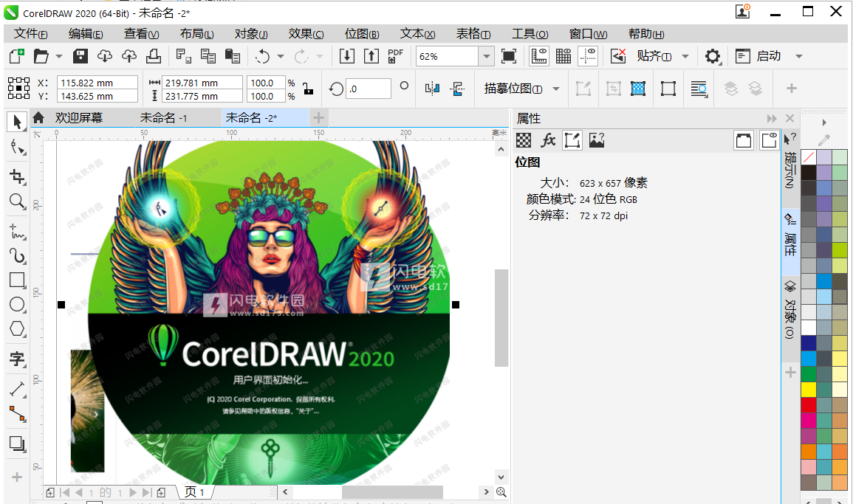Open the 工具 menu
Image resolution: width=853 pixels, height=504 pixels.
click(530, 34)
